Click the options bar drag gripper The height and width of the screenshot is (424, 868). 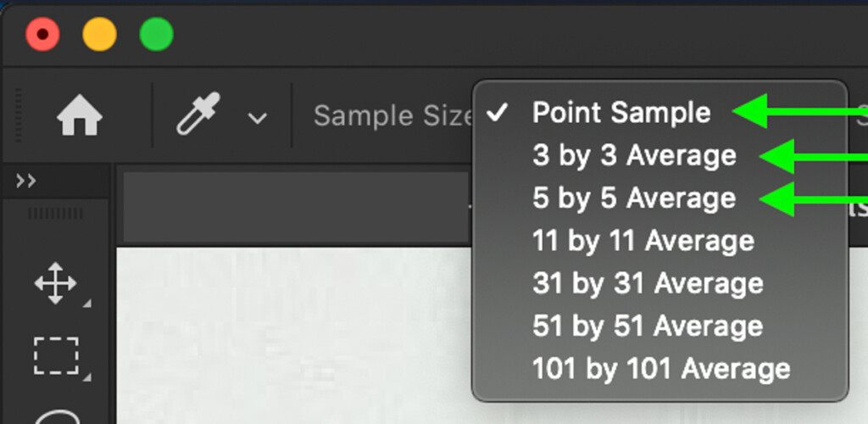(x=19, y=114)
